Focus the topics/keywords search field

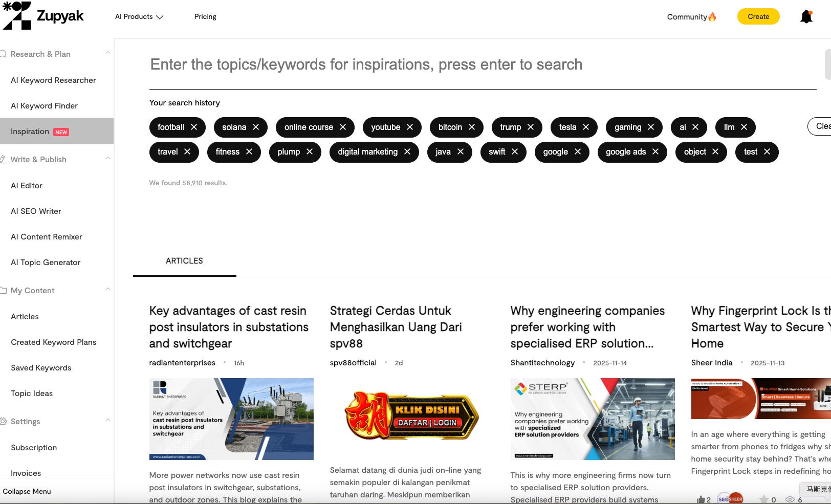coord(483,64)
